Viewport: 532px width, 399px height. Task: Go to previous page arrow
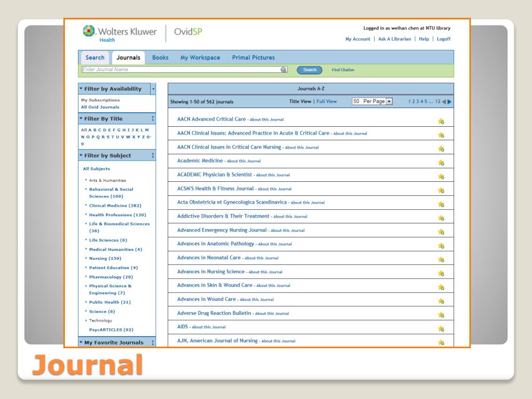444,102
